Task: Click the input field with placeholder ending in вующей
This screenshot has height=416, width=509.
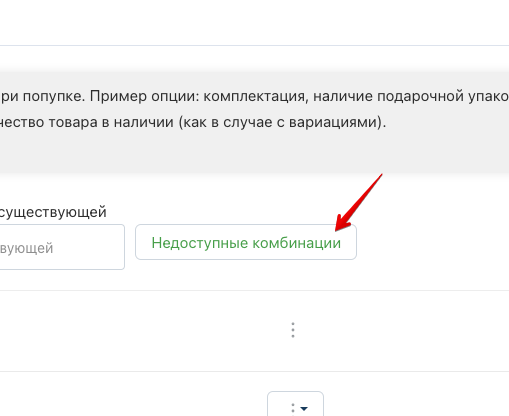Action: pos(62,247)
